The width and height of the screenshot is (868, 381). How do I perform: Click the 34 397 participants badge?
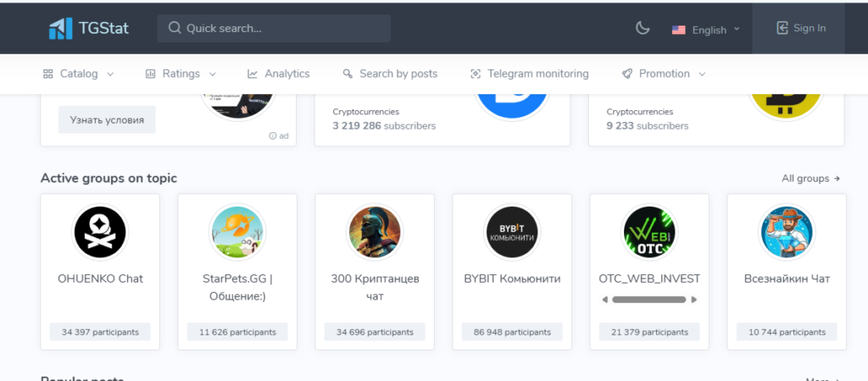tap(100, 332)
